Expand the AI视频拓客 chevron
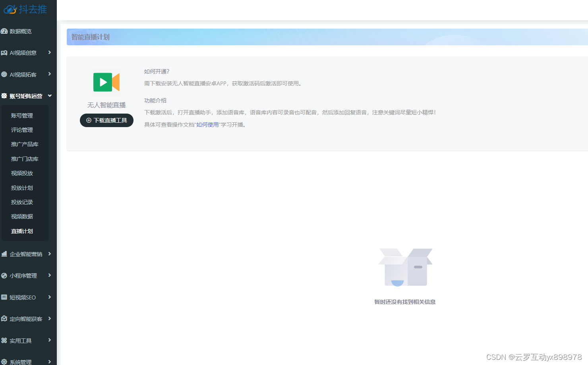The width and height of the screenshot is (588, 365). [50, 74]
